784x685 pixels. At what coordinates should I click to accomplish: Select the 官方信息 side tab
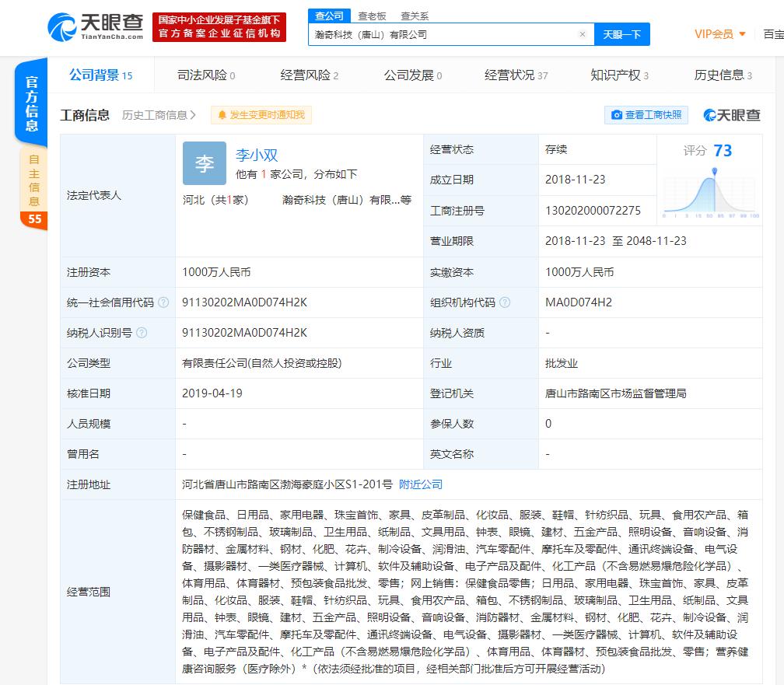tap(31, 103)
